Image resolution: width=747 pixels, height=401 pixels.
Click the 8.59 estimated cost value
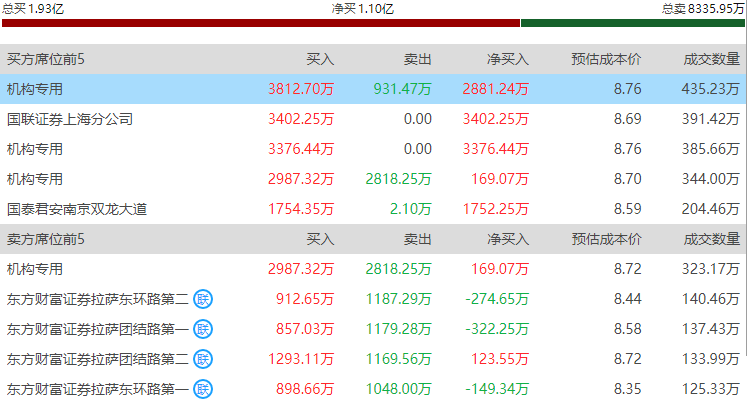pos(627,209)
